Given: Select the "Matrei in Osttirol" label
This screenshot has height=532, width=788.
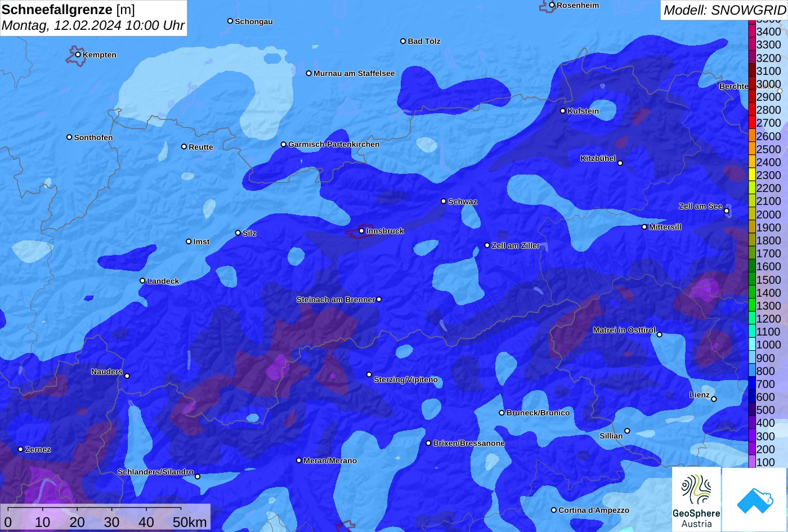Looking at the screenshot, I should tap(624, 330).
